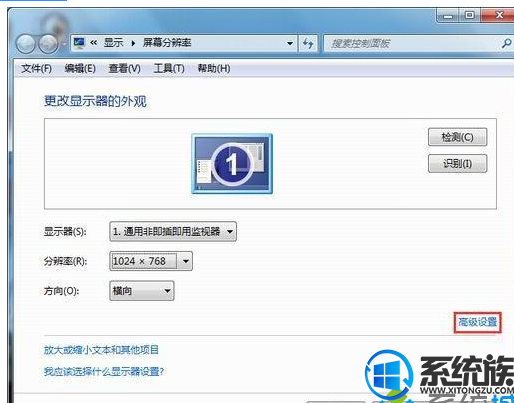The image size is (514, 403).
Task: Open the 查看(V) menu
Action: (x=124, y=69)
